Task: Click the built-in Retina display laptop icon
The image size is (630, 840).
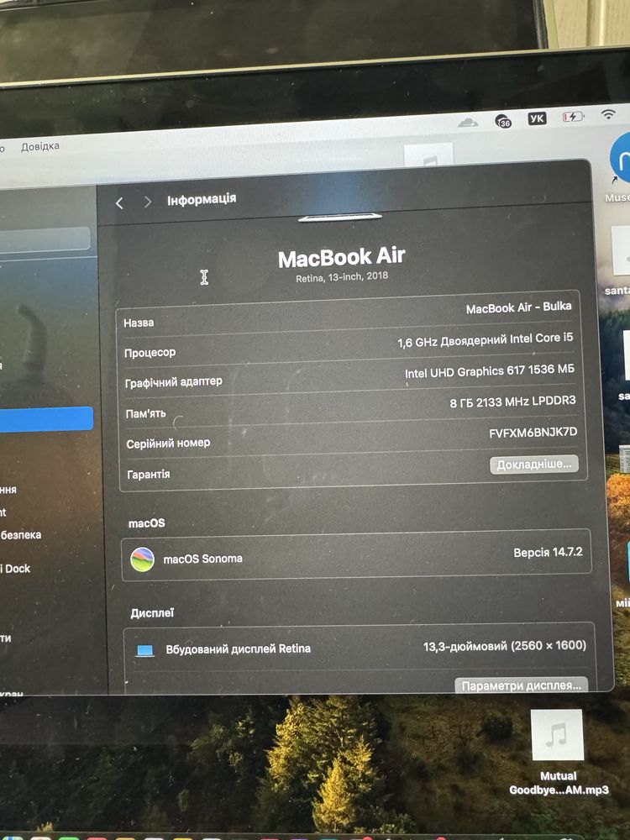Action: pos(144,651)
